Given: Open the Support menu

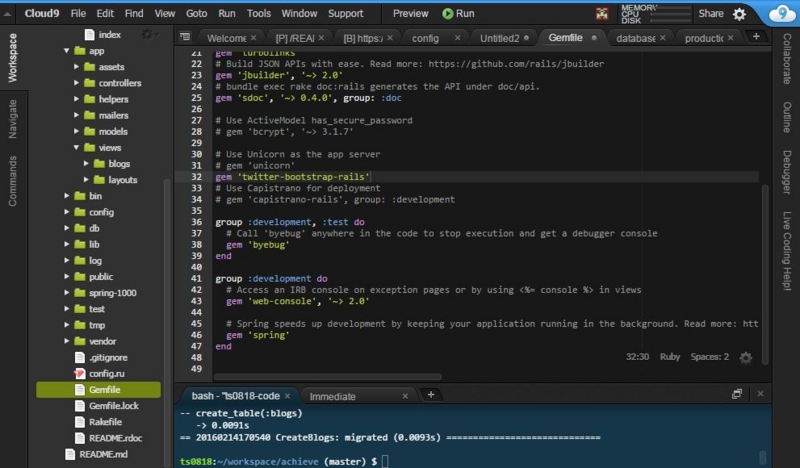Looking at the screenshot, I should click(x=345, y=14).
